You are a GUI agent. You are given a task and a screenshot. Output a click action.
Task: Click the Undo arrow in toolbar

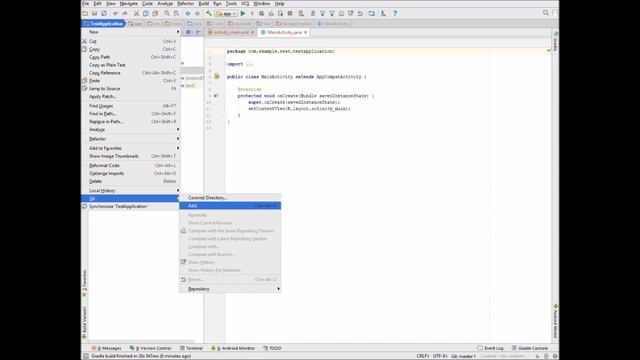(116, 13)
